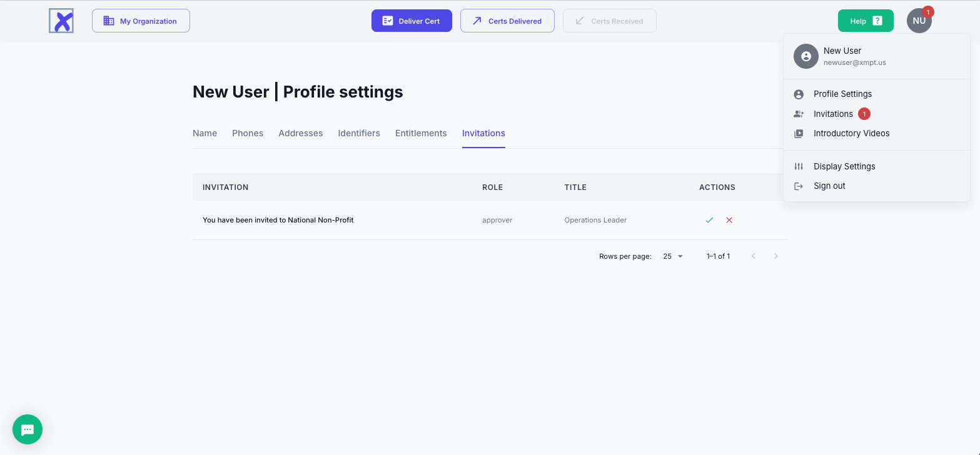Click the Deliver Cert button

412,21
